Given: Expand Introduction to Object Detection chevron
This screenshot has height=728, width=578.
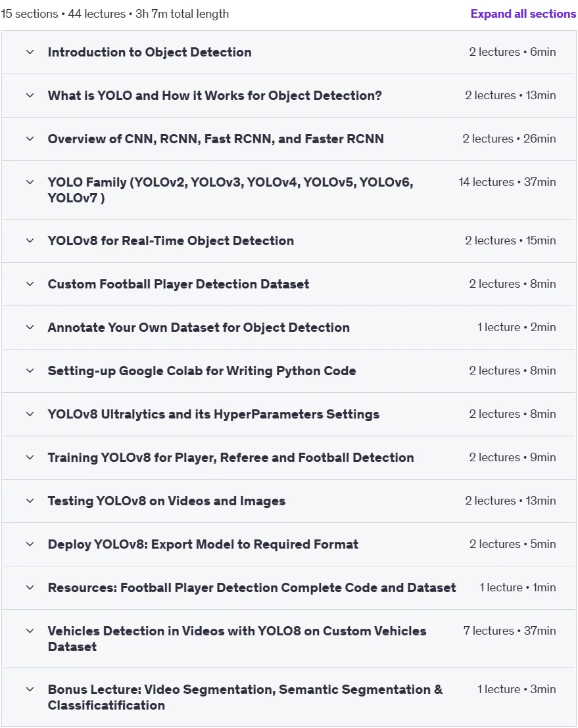Looking at the screenshot, I should [x=30, y=52].
